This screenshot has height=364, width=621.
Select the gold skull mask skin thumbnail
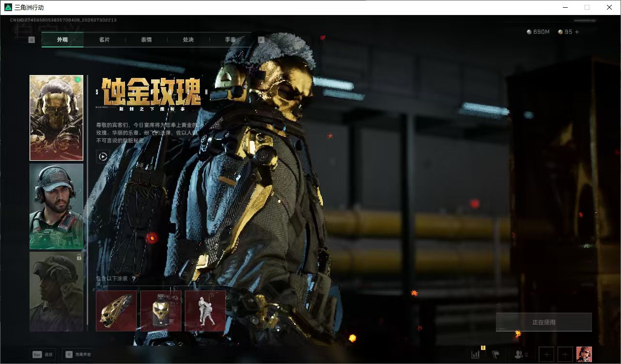coord(57,118)
